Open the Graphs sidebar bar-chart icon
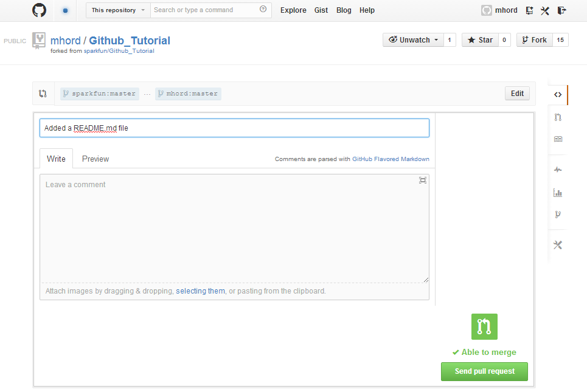The image size is (587, 392). 558,193
